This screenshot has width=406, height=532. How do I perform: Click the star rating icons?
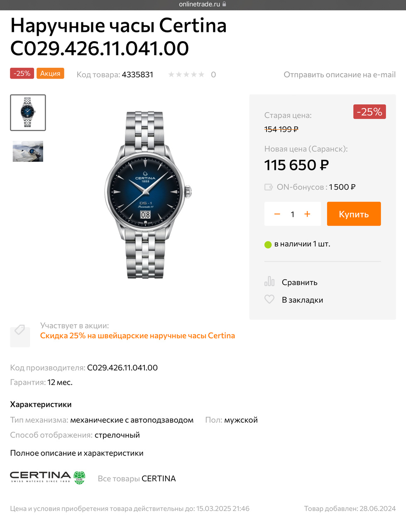click(186, 74)
